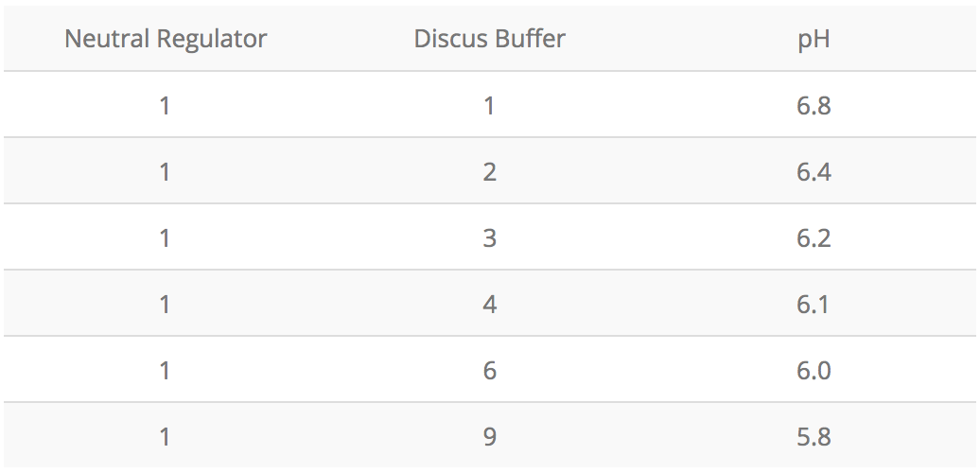Click Discus Buffer value 6
980x473 pixels.
point(489,370)
